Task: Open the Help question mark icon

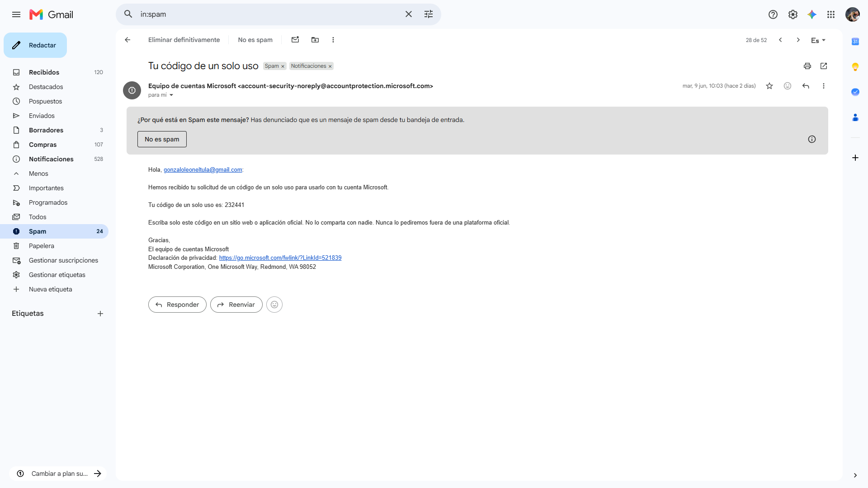Action: point(773,14)
